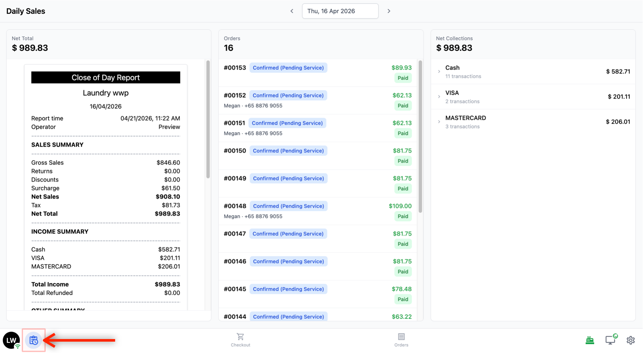Select order #00145 in list

(235, 289)
